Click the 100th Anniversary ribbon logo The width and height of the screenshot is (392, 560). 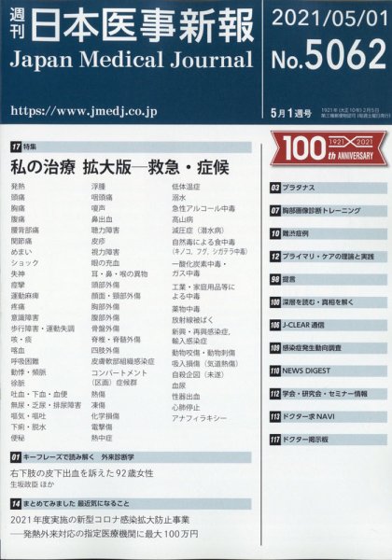329,149
